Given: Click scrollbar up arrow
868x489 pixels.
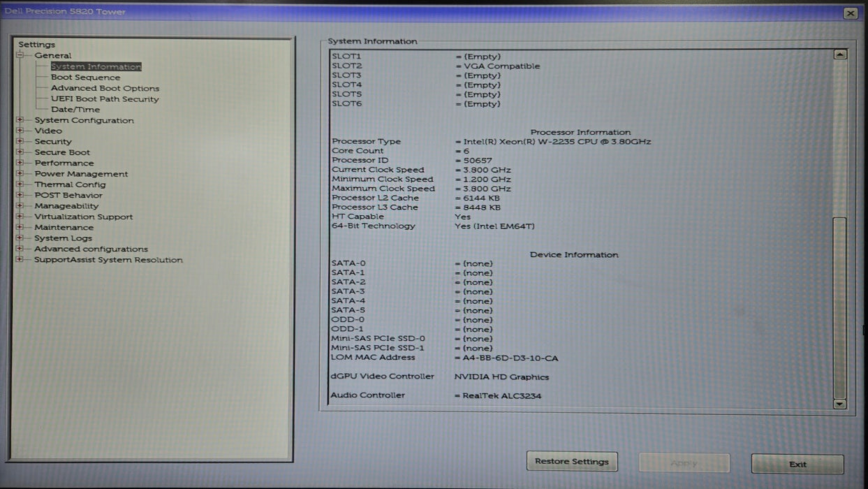Looking at the screenshot, I should [x=840, y=54].
